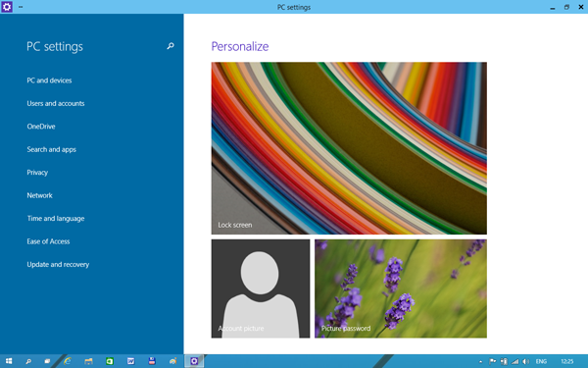Open the Account picture tile
This screenshot has height=368, width=588.
(x=261, y=289)
